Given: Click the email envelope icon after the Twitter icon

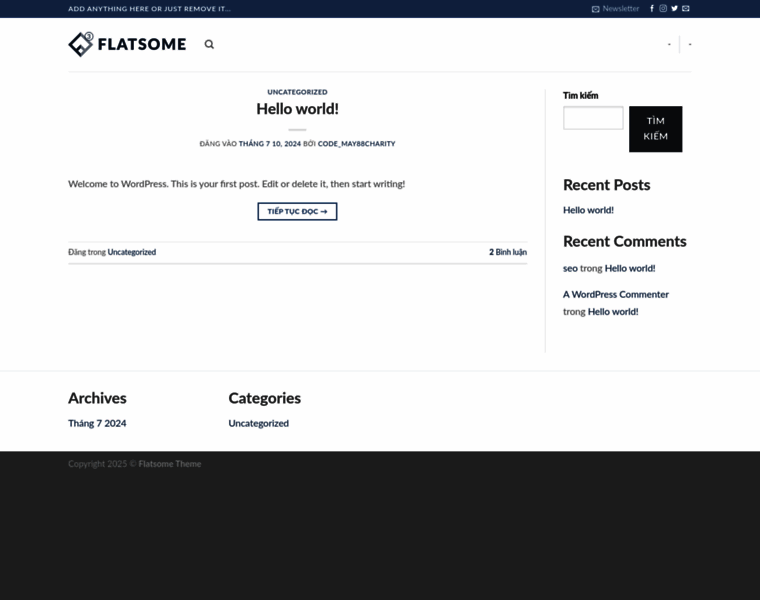Looking at the screenshot, I should (x=686, y=8).
